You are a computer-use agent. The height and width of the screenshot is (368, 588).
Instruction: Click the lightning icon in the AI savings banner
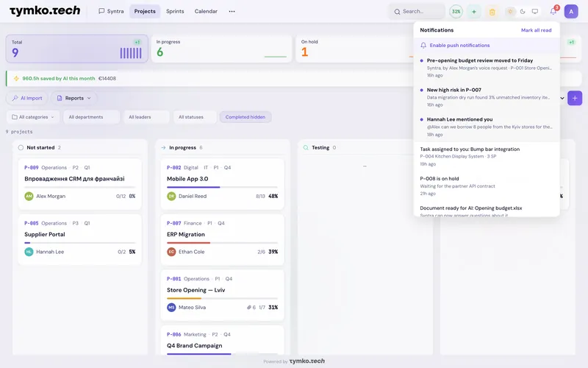point(16,79)
